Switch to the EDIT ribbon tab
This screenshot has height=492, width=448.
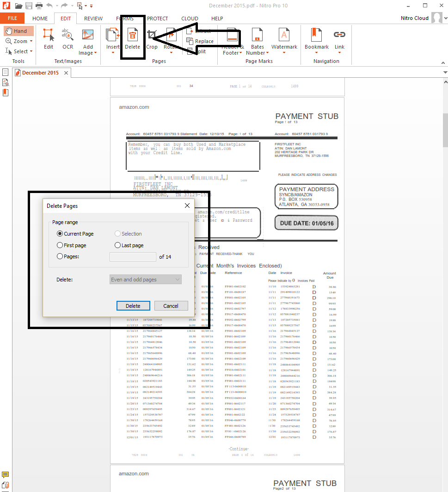[66, 19]
